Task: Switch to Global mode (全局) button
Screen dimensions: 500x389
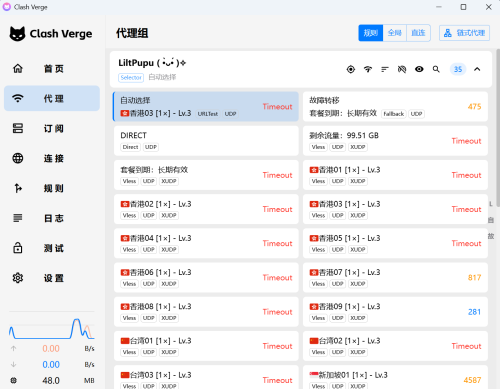Action: (x=395, y=33)
